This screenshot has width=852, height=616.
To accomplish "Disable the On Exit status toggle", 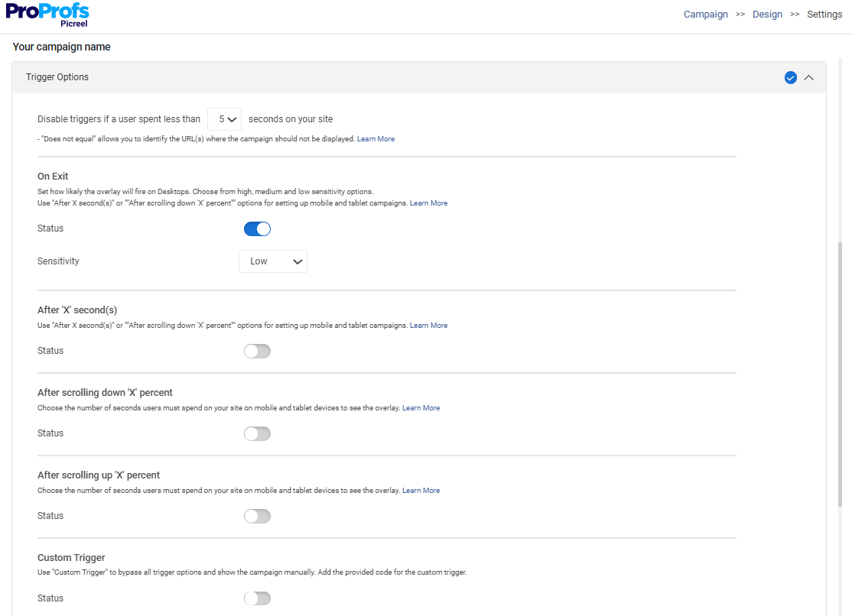I will coord(257,229).
